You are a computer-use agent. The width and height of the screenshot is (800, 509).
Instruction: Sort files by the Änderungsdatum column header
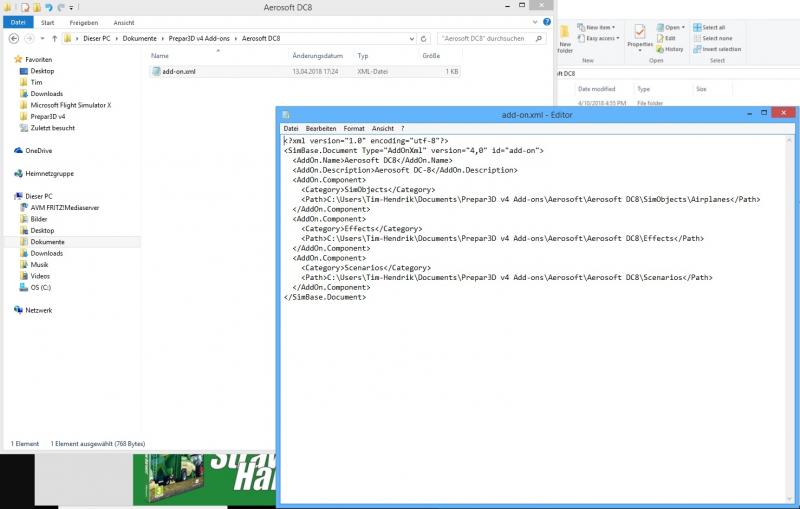pos(317,56)
